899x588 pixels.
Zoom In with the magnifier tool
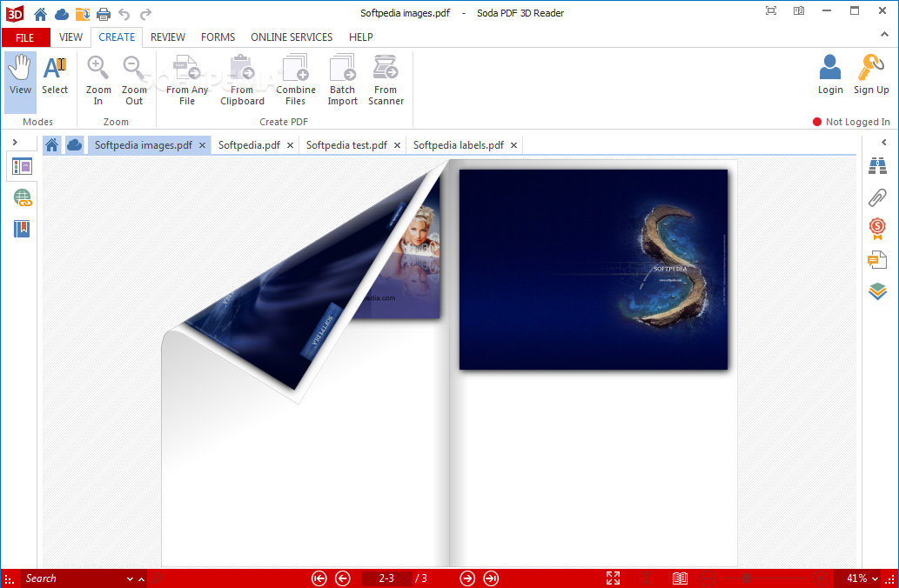[x=98, y=80]
